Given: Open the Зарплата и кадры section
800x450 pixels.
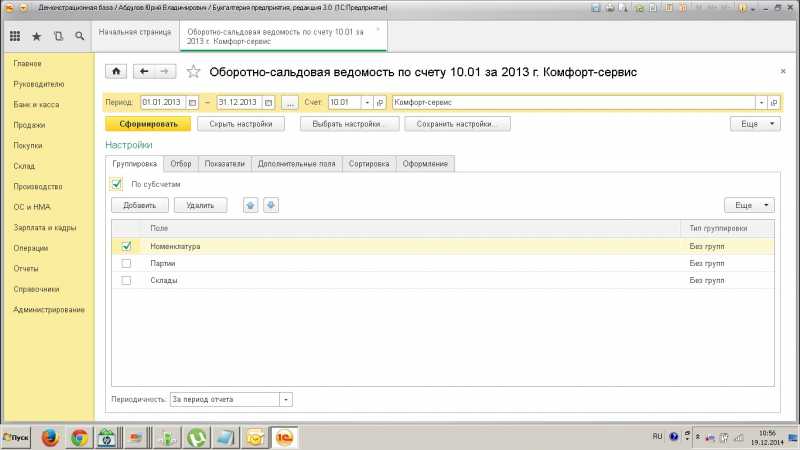Looking at the screenshot, I should click(x=45, y=228).
